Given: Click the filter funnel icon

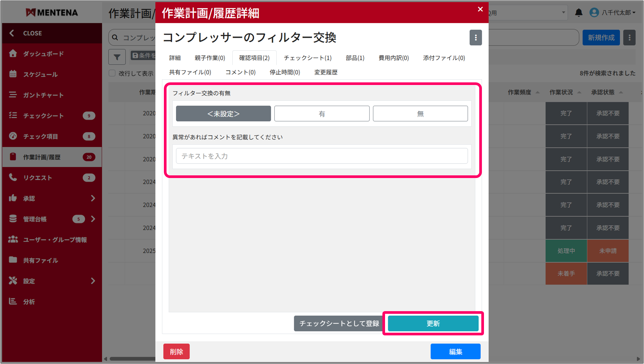Looking at the screenshot, I should [x=117, y=57].
